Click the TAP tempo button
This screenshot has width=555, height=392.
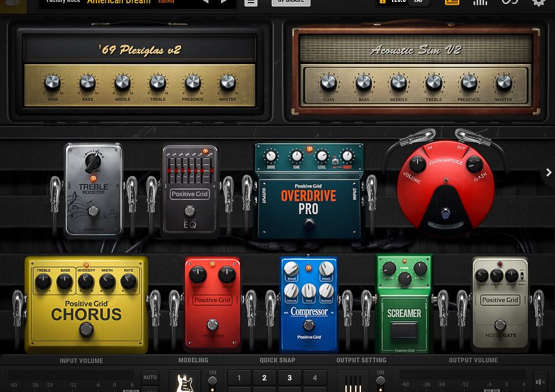tap(419, 2)
